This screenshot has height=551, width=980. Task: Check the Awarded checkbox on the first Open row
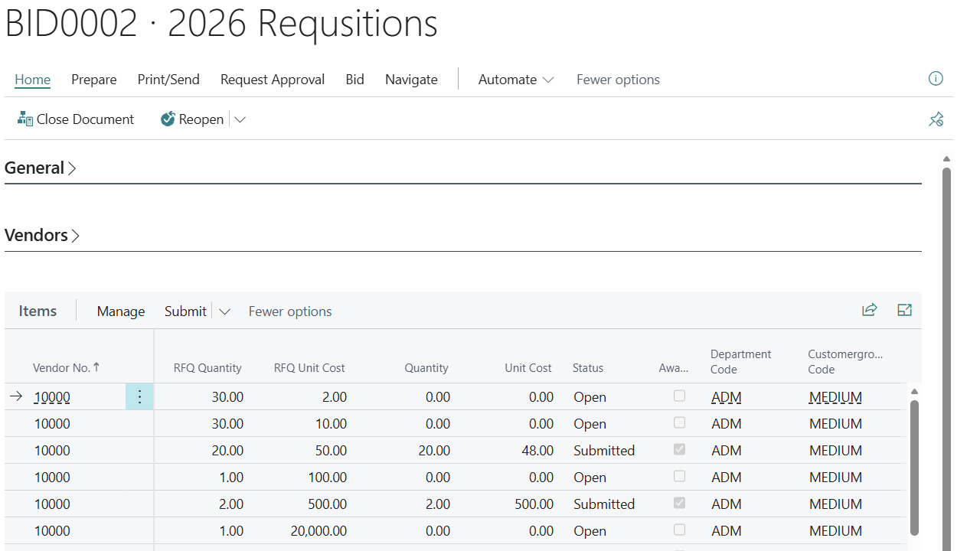pyautogui.click(x=679, y=396)
